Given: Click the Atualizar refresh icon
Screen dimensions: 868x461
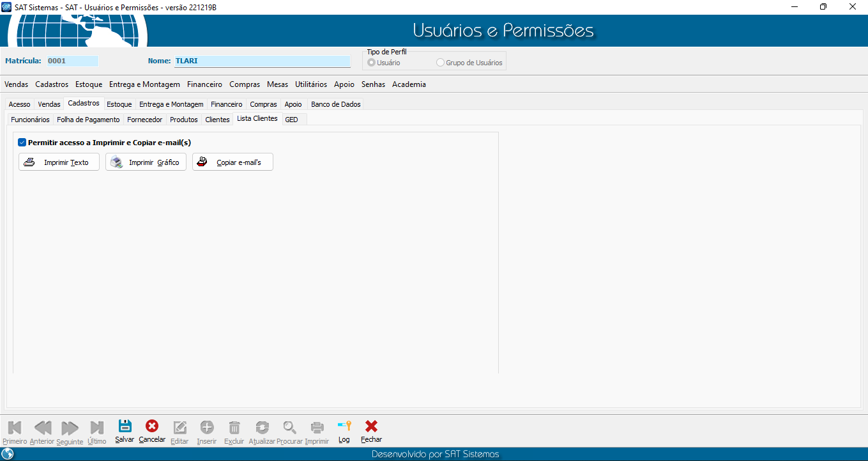Looking at the screenshot, I should click(262, 427).
